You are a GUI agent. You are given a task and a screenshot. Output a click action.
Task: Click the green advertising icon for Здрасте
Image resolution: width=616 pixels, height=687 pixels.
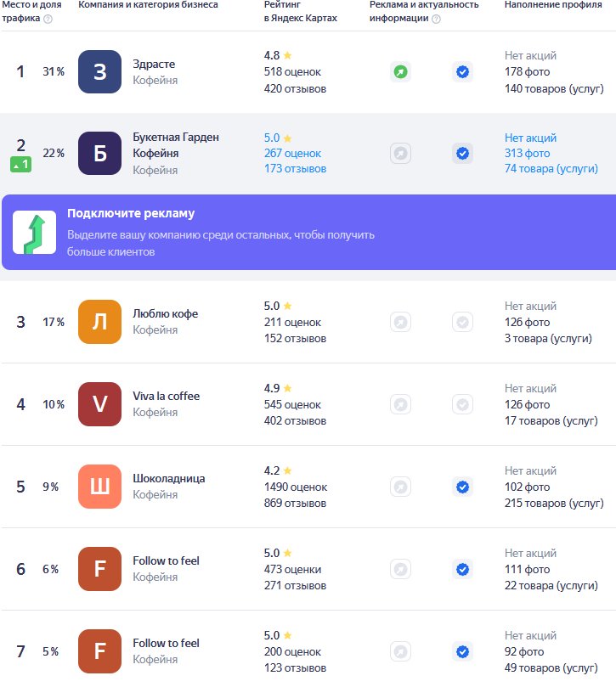click(400, 72)
